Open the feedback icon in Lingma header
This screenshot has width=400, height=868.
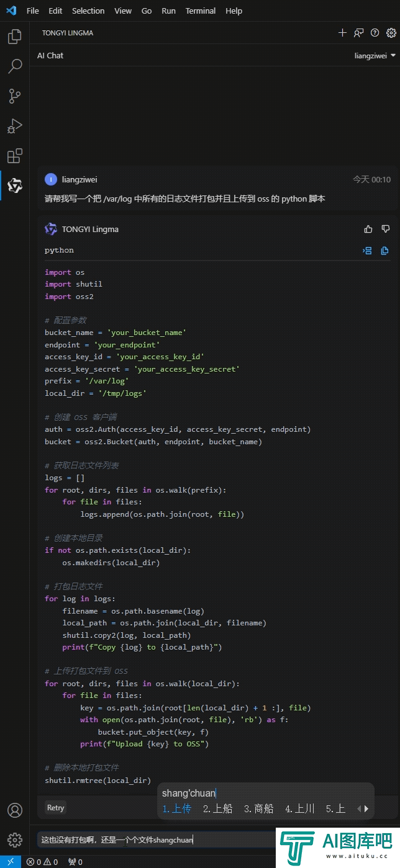(x=358, y=33)
